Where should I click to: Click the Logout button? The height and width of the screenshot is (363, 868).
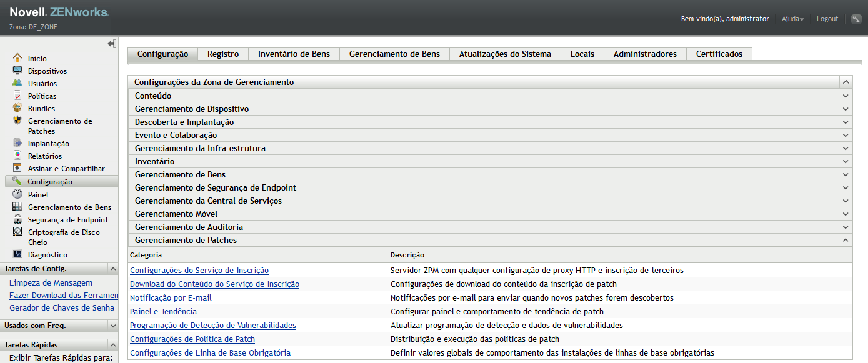(x=827, y=19)
